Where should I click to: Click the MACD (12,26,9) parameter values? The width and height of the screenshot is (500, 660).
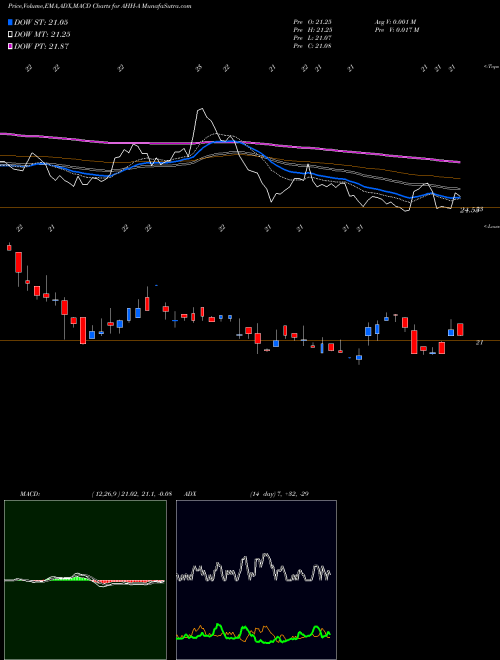[x=132, y=494]
